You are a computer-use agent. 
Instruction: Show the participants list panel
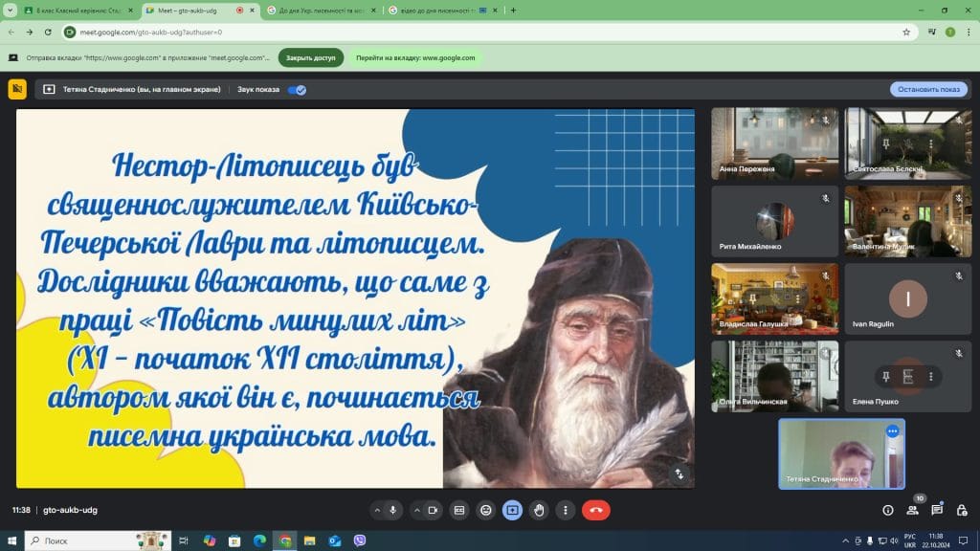pyautogui.click(x=912, y=511)
